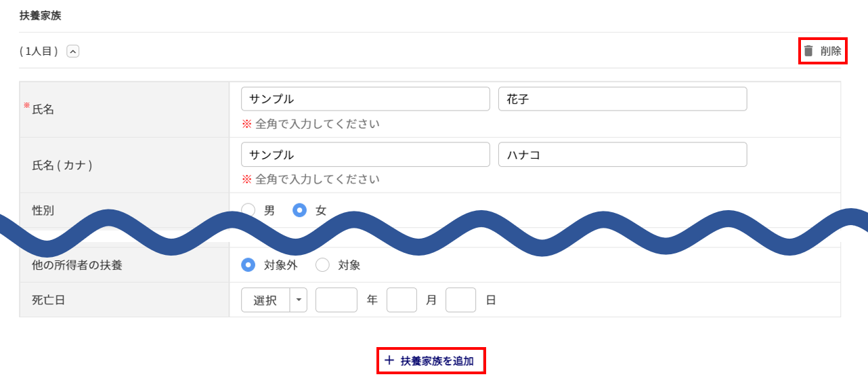Screen dimensions: 868x381
Task: Choose 対象 for 他の所得者の扶養
Action: click(x=322, y=265)
